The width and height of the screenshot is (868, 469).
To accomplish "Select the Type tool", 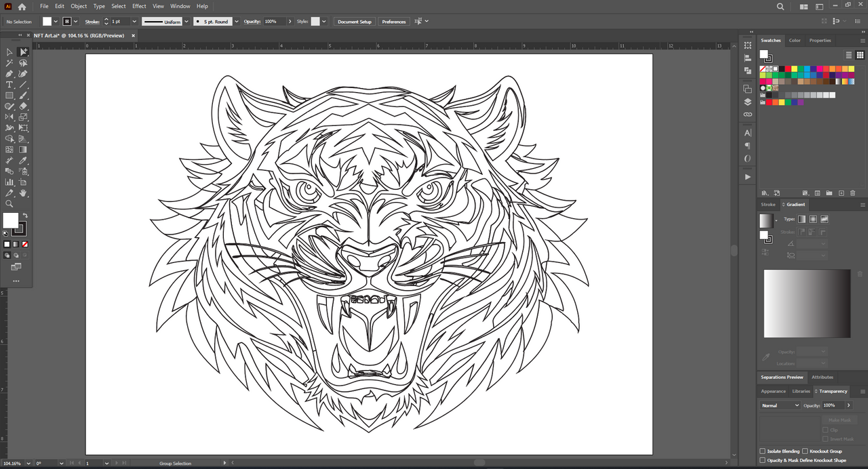I will (x=9, y=85).
